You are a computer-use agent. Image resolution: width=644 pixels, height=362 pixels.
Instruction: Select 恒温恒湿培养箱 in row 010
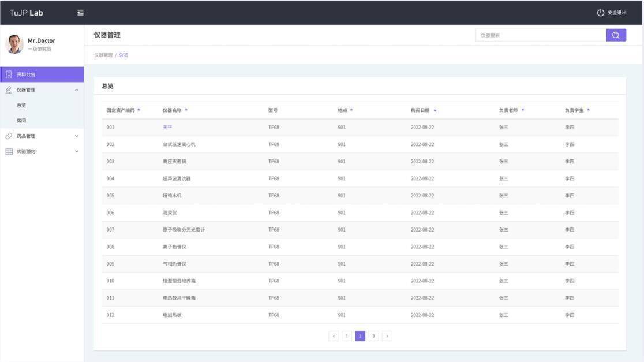click(x=179, y=281)
